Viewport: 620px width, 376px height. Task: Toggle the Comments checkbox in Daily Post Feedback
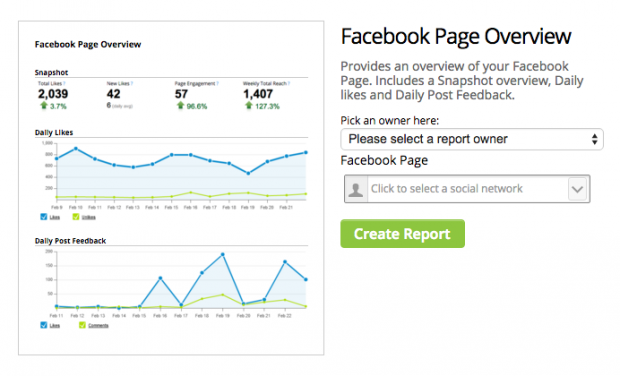(x=82, y=325)
